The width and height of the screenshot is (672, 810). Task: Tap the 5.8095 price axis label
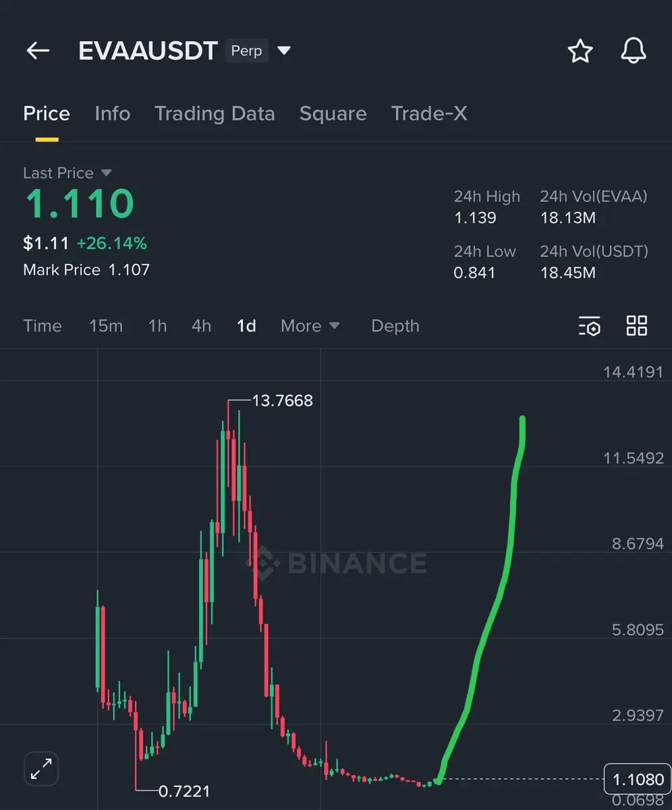click(638, 630)
